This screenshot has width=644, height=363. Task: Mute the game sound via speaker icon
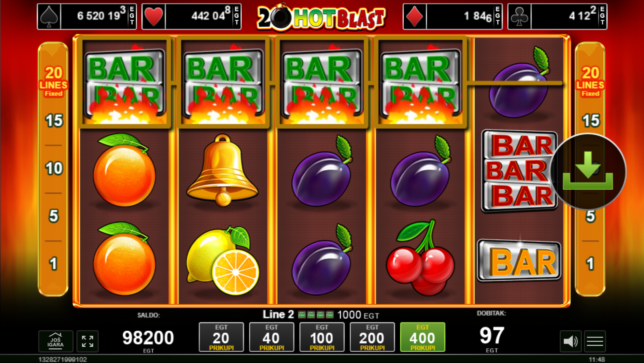[571, 341]
